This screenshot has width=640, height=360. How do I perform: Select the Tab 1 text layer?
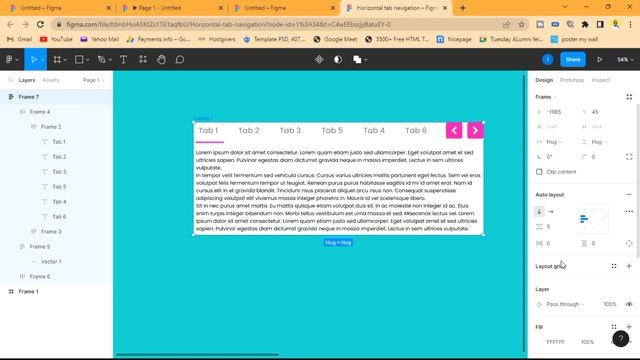pyautogui.click(x=56, y=142)
